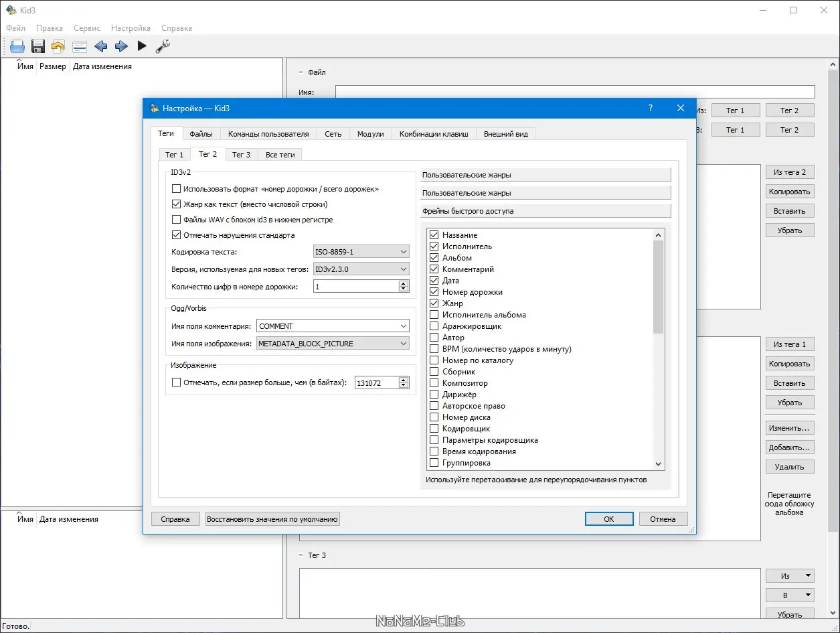Go to previous file with left arrow
Viewport: 840px width, 633px height.
100,46
